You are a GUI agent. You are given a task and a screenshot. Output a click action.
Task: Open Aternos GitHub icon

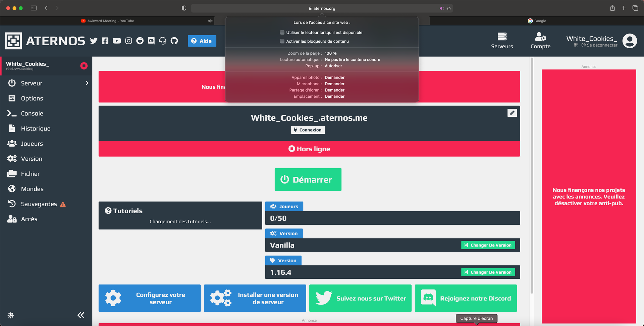(x=174, y=41)
